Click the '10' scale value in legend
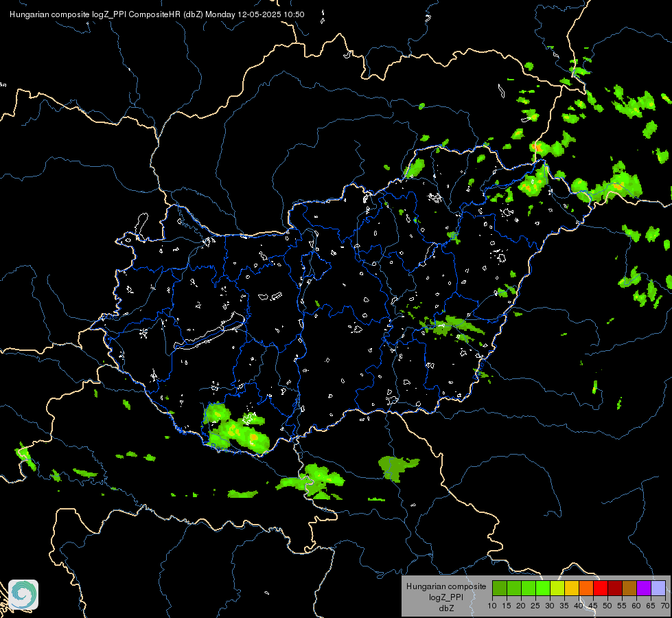Viewport: 672px width, 618px height. [x=492, y=606]
